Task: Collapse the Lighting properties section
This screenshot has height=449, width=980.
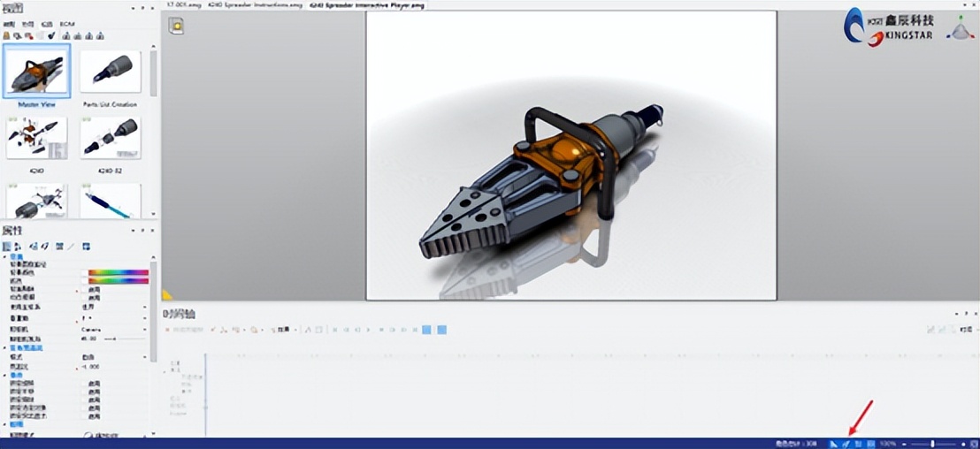Action: (x=4, y=423)
